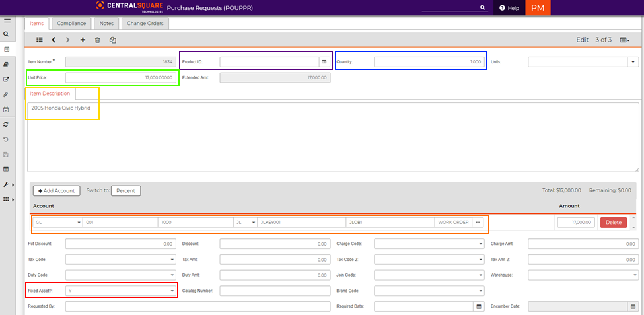Show item list view in items toolbar

point(40,40)
